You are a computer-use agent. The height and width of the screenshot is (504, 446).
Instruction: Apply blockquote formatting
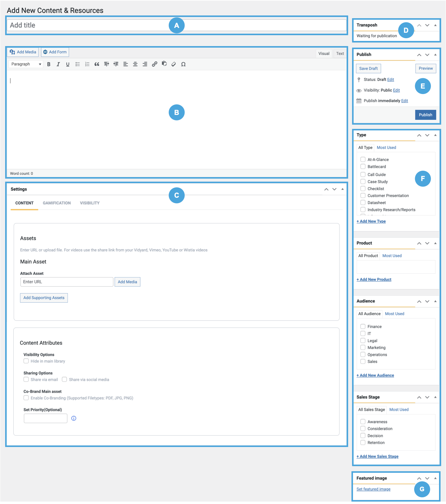point(97,64)
